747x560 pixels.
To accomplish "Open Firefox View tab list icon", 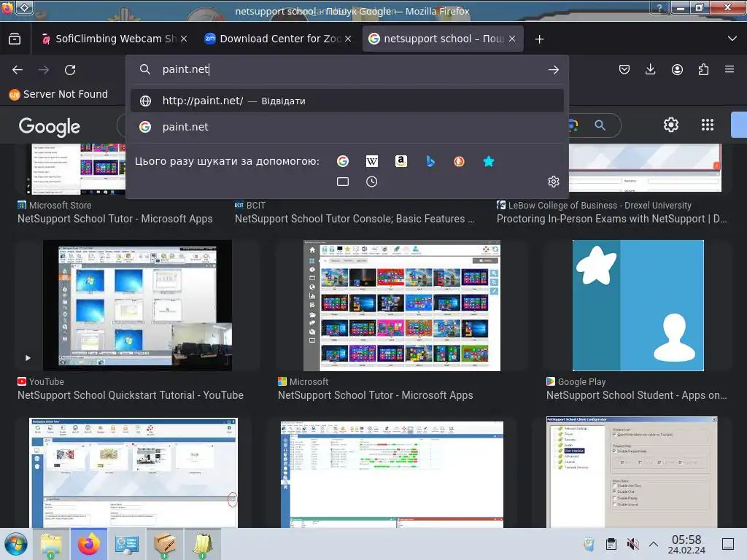I will click(15, 39).
